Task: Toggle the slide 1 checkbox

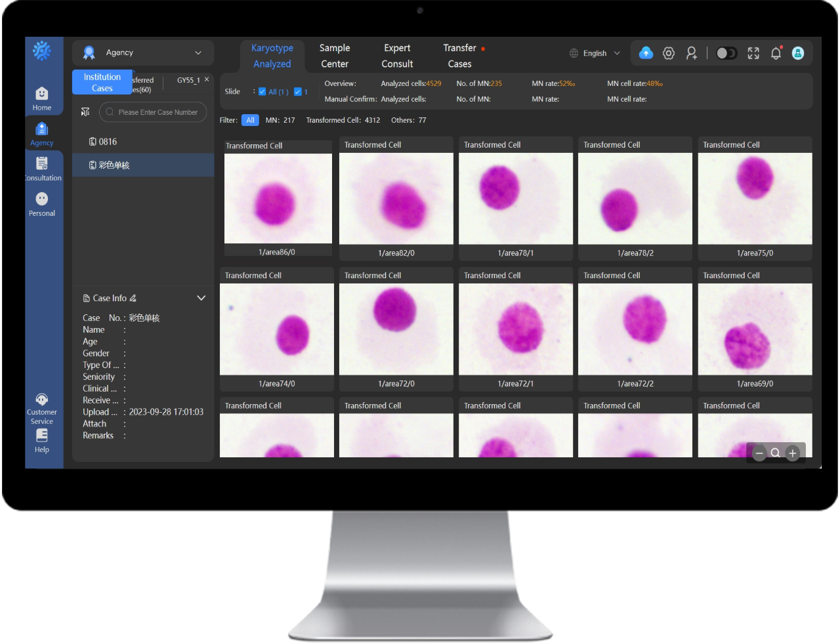Action: (x=297, y=92)
